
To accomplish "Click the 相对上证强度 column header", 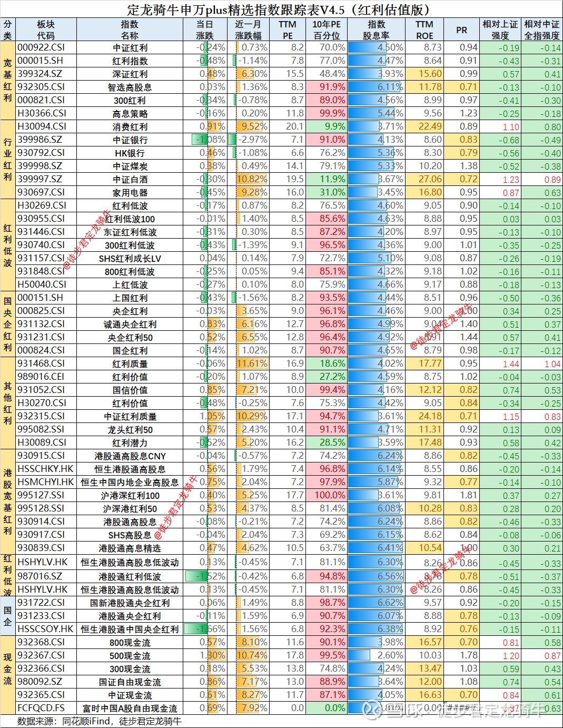I will [x=500, y=29].
